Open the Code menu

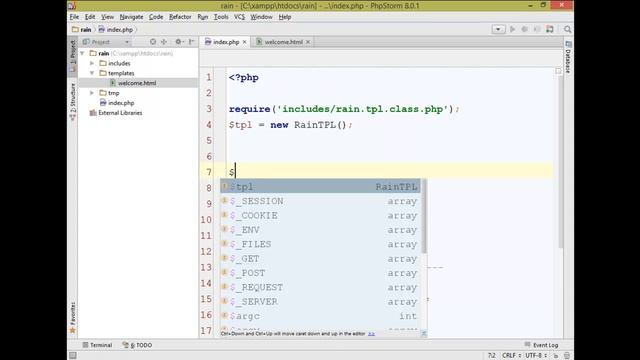(x=156, y=17)
